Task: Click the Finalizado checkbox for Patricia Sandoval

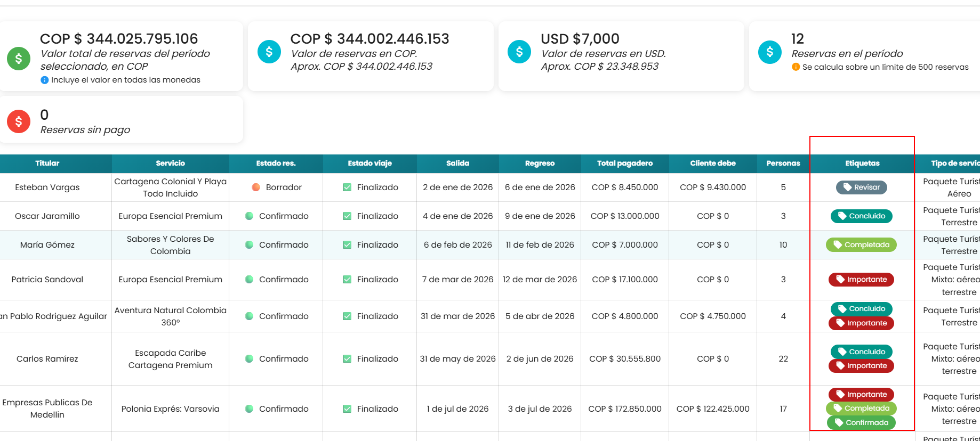Action: coord(347,280)
